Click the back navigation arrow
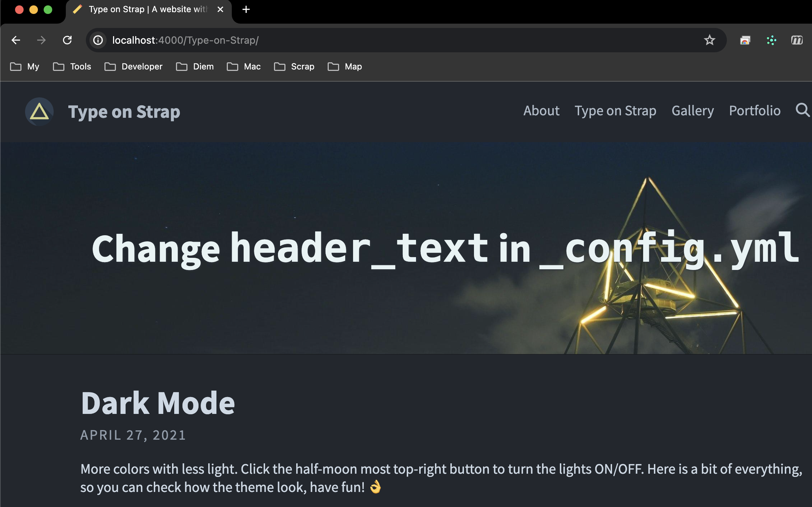This screenshot has width=812, height=507. (16, 40)
